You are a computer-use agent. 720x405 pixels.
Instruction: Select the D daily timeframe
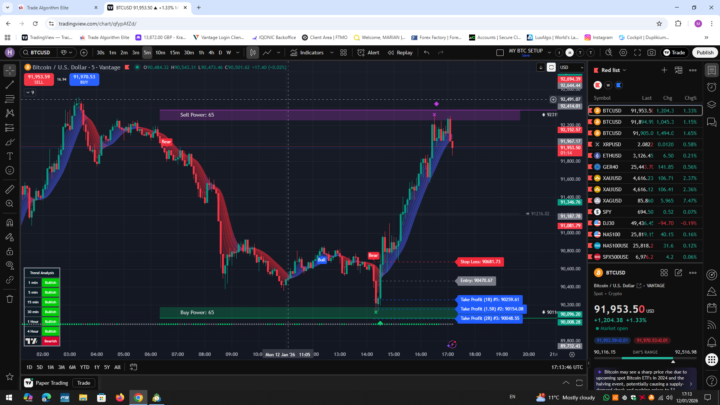pos(220,53)
